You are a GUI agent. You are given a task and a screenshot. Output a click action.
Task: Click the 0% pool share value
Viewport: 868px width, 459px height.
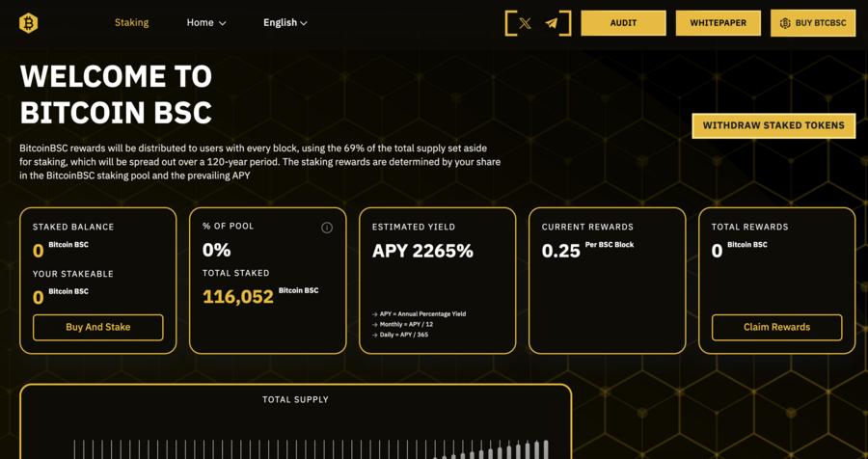tap(216, 251)
